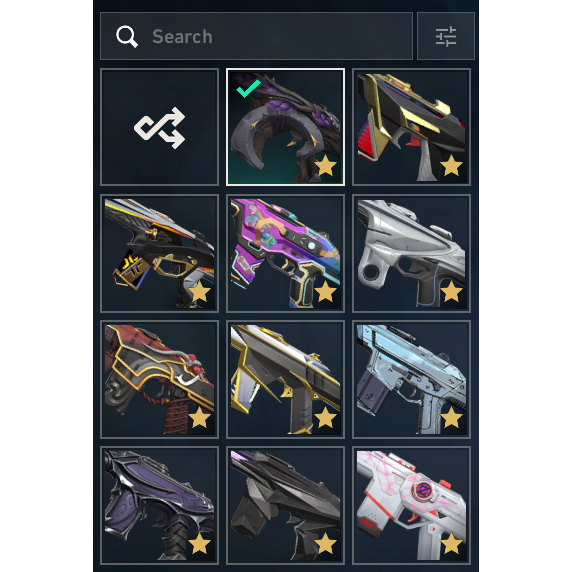Click favorite star on the ice blue skin

452,417
